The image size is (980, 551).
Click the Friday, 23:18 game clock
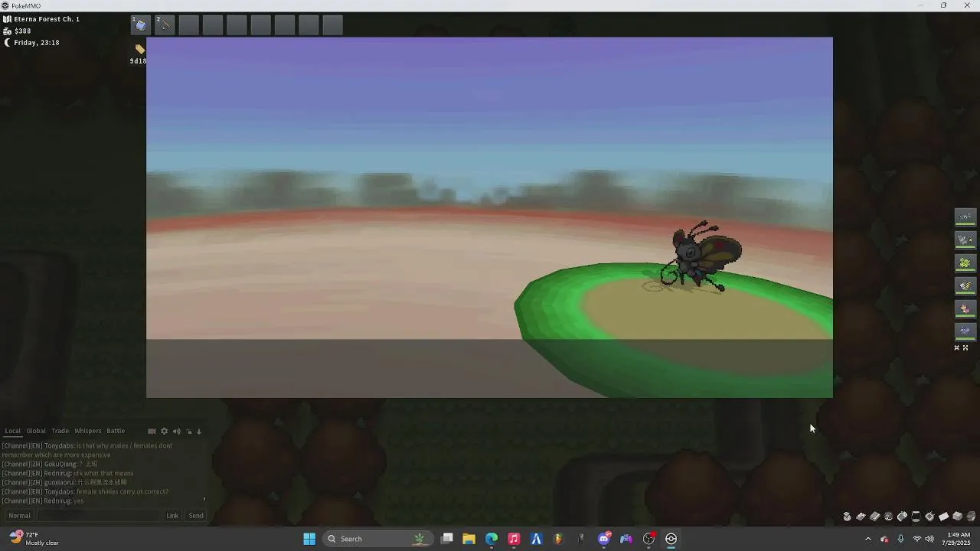(x=36, y=43)
